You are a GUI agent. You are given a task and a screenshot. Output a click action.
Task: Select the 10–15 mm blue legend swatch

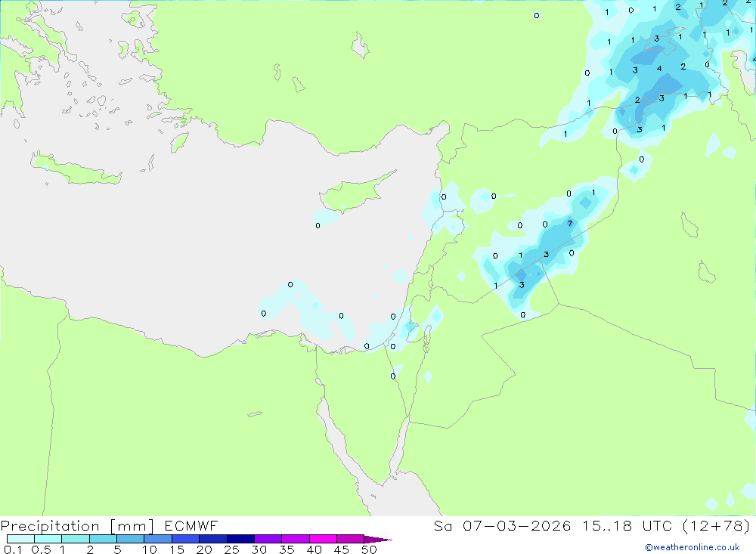pos(158,539)
